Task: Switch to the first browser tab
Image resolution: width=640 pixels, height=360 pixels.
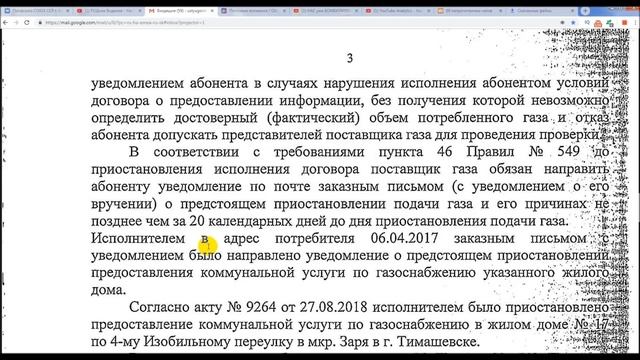Action: click(36, 11)
